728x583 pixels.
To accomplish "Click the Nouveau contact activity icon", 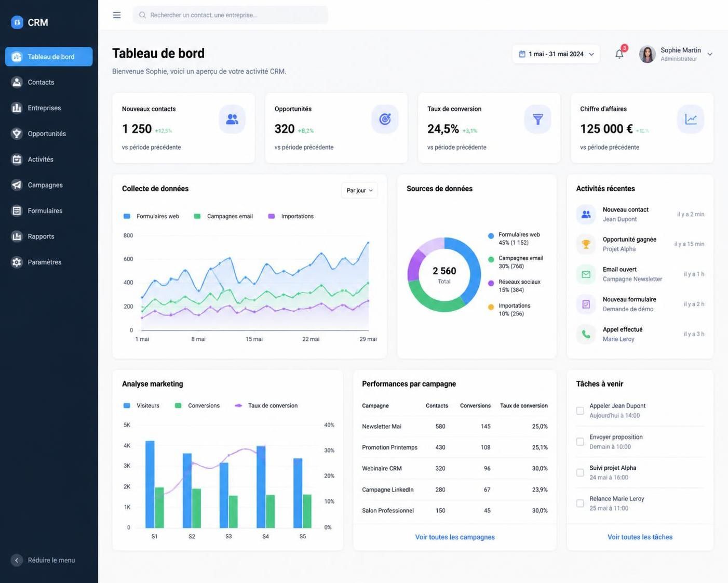I will pyautogui.click(x=586, y=214).
